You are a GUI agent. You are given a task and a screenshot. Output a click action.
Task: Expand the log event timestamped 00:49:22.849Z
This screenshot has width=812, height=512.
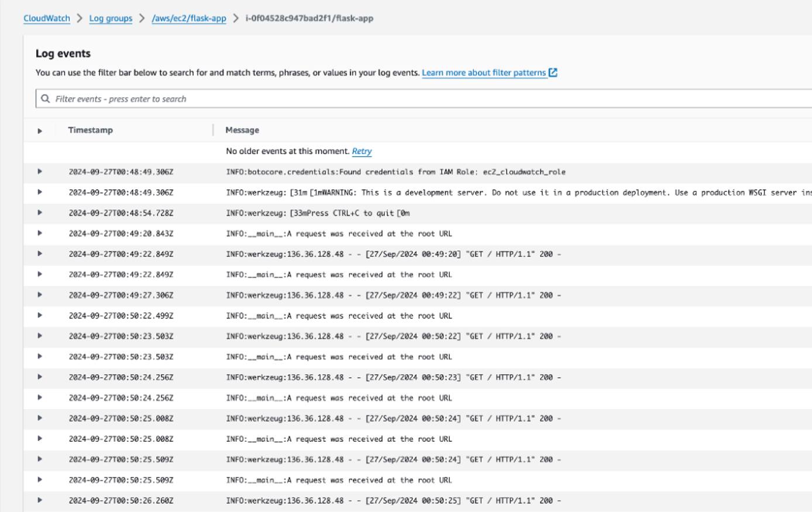coord(39,254)
